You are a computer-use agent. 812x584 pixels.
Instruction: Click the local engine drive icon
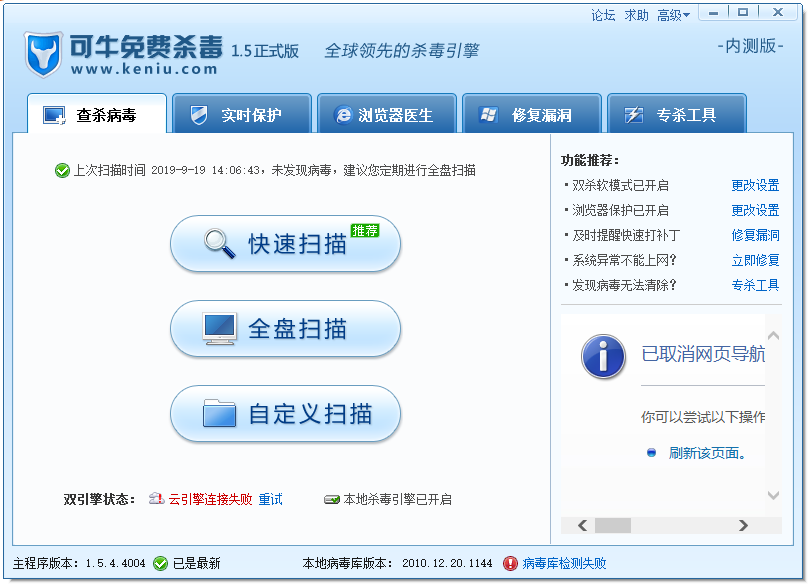coord(331,500)
